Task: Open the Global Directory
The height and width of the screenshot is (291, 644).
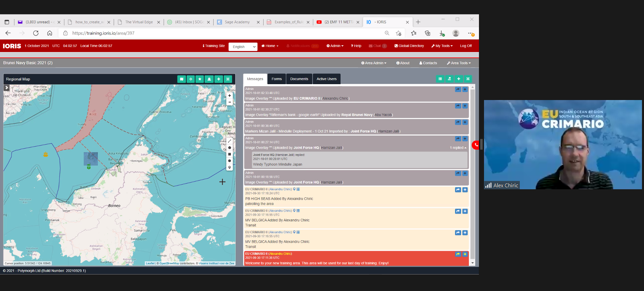Action: click(409, 46)
